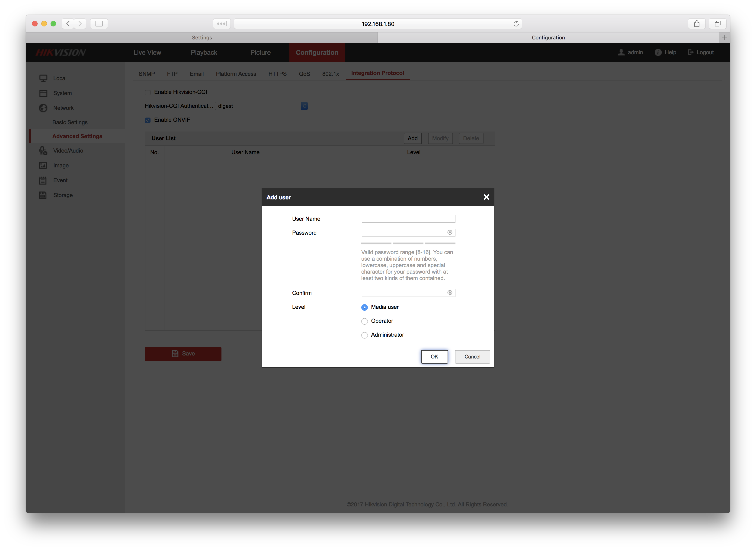Open the Event settings section
756x550 pixels.
pos(60,180)
